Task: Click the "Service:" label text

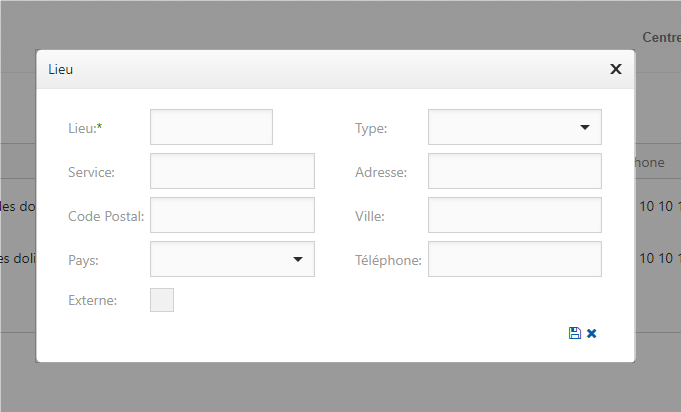Action: [92, 172]
